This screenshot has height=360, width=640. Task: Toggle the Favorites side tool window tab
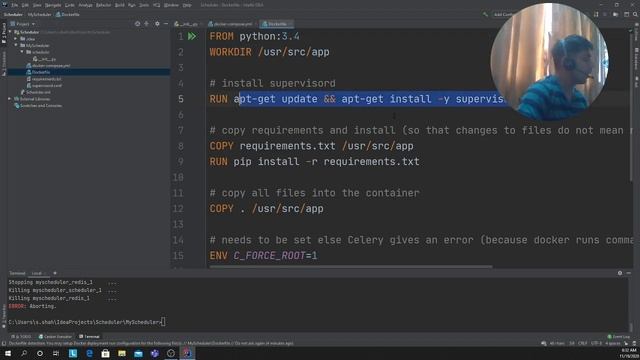coord(4,316)
